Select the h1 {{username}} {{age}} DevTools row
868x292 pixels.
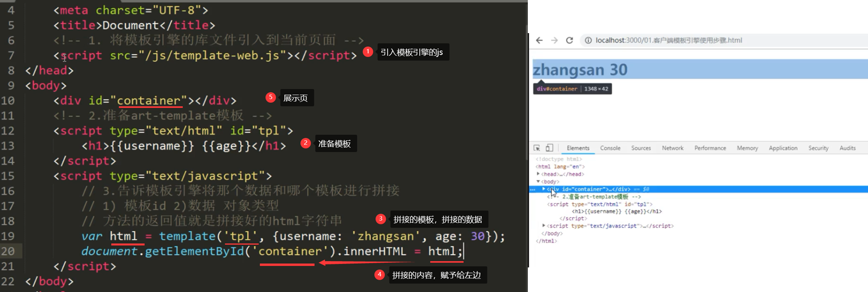[x=617, y=211]
